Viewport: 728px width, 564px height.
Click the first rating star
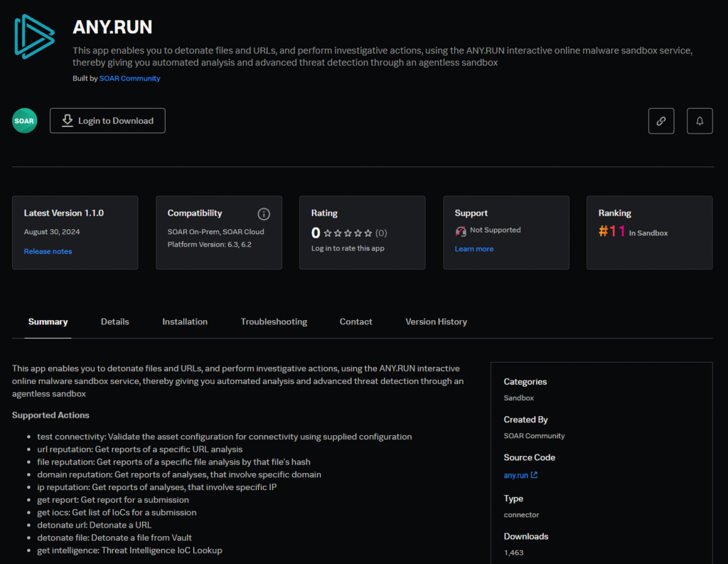328,233
